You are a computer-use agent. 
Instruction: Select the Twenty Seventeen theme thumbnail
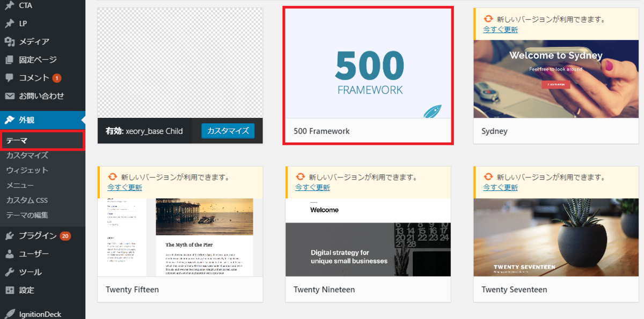pyautogui.click(x=555, y=238)
